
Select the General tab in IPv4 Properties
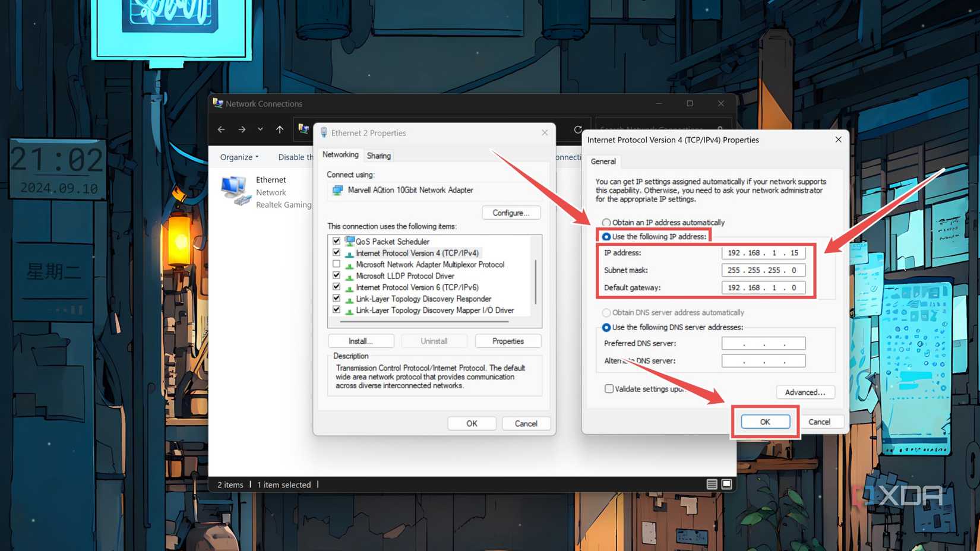tap(603, 161)
